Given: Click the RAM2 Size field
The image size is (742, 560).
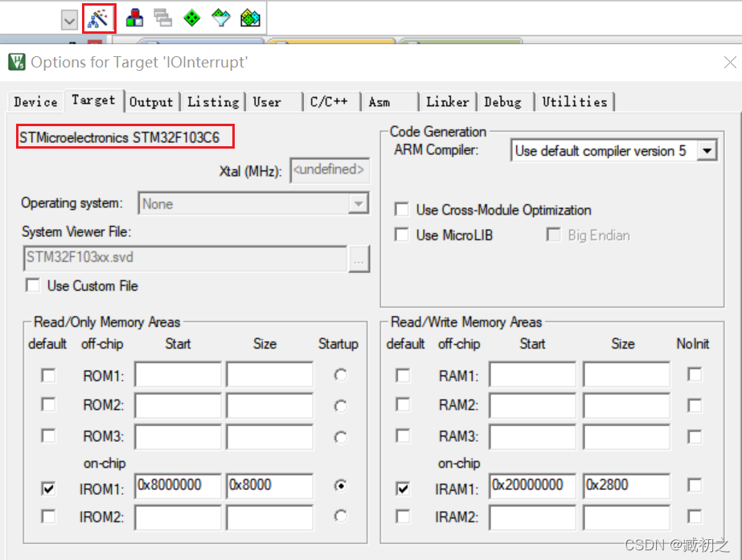Looking at the screenshot, I should 626,406.
